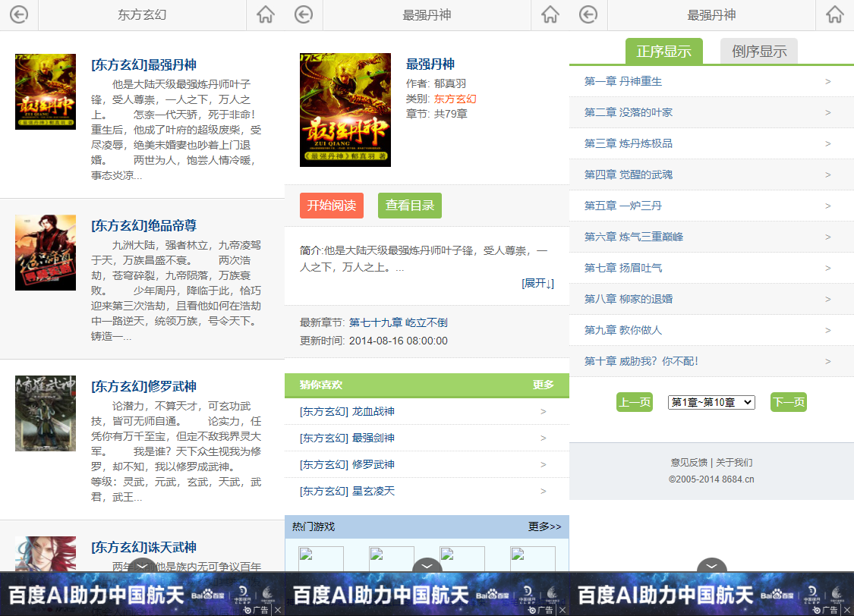Open the 东方玄幻 category link
This screenshot has width=854, height=616.
(455, 99)
